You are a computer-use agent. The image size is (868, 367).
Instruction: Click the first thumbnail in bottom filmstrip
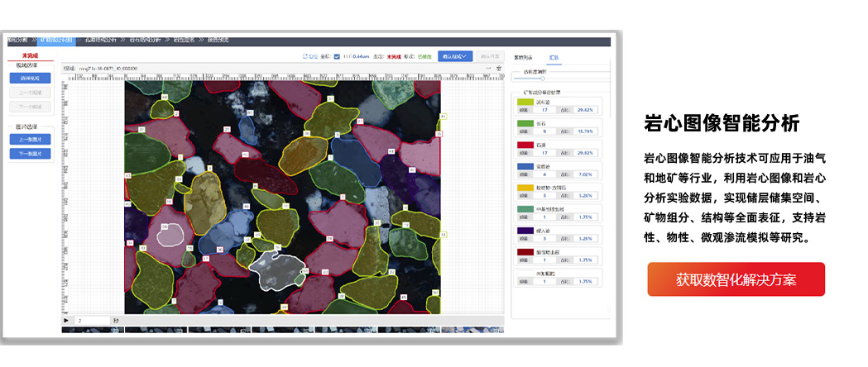[93, 330]
